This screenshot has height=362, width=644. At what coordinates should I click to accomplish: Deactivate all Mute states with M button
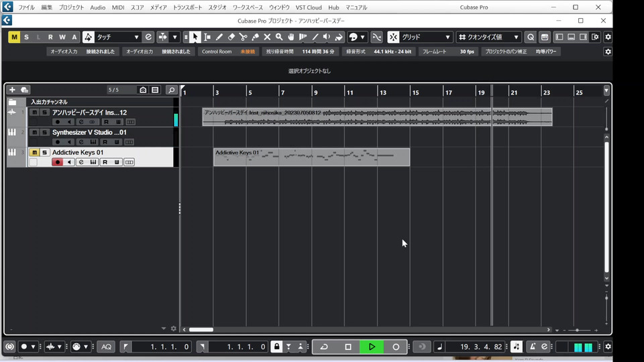(14, 37)
